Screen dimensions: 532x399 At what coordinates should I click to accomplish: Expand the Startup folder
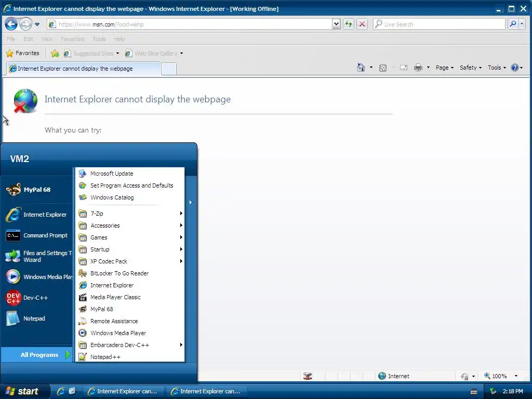(x=130, y=249)
